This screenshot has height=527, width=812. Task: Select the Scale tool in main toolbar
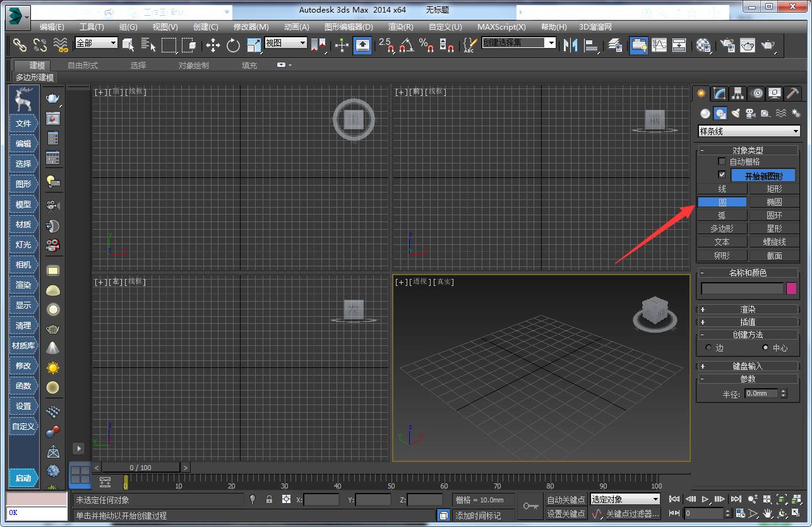pyautogui.click(x=254, y=45)
